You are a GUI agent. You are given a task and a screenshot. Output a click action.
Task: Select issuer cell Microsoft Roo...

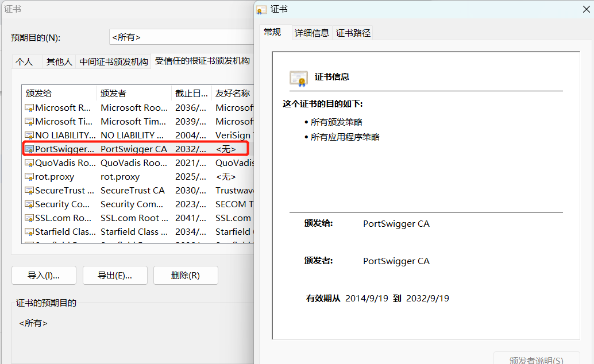tap(134, 108)
